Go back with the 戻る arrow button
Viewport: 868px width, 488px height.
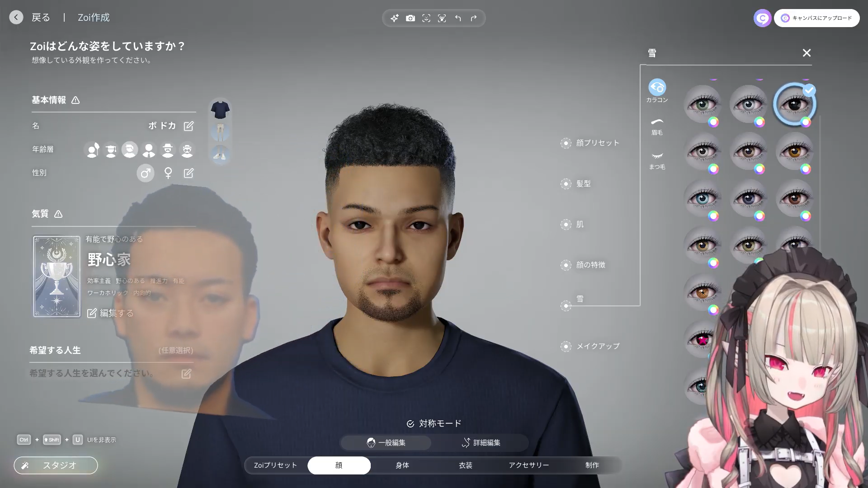click(x=16, y=17)
